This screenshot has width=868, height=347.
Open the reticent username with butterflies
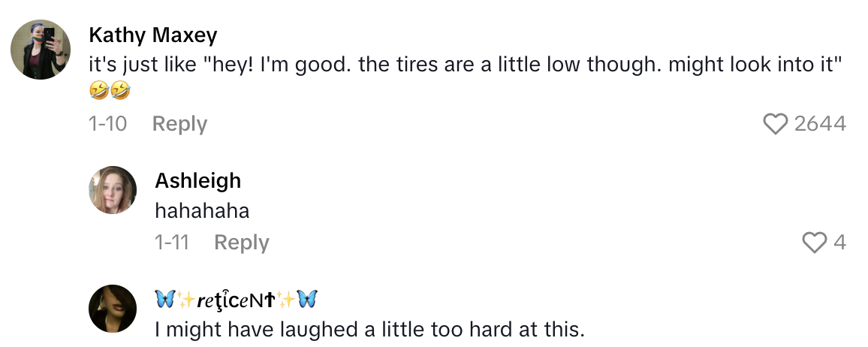coord(236,300)
